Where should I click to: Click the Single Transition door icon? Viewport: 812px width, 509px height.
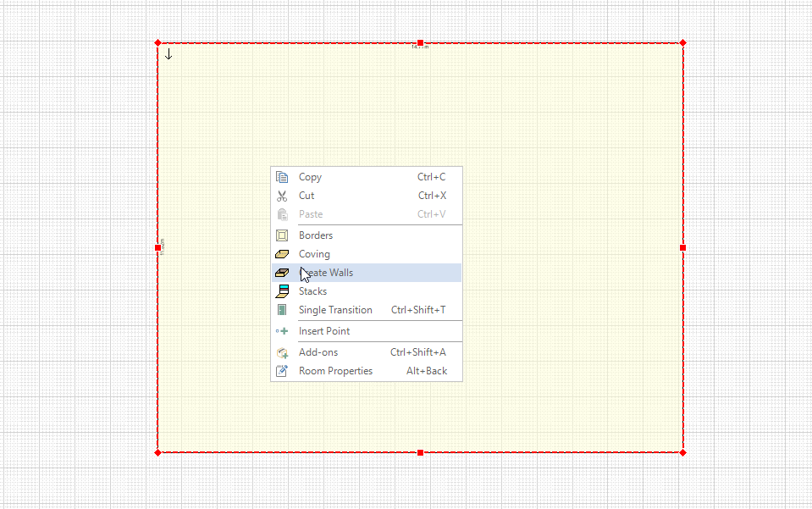click(282, 310)
